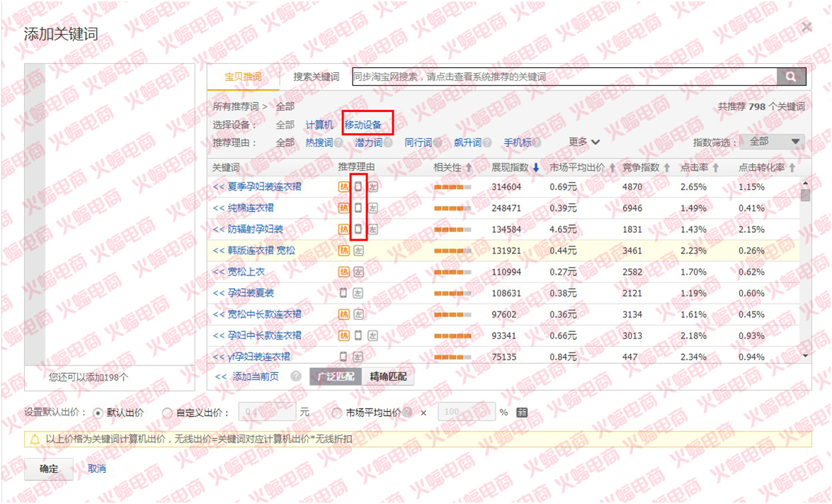This screenshot has width=832, height=504.
Task: Open help icon next to 同行词
Action: tap(438, 143)
